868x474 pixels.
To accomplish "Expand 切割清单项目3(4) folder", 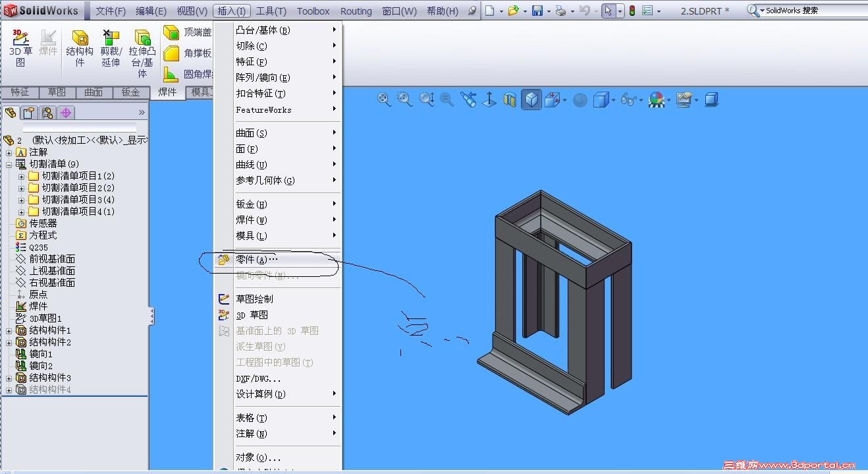I will tap(22, 200).
